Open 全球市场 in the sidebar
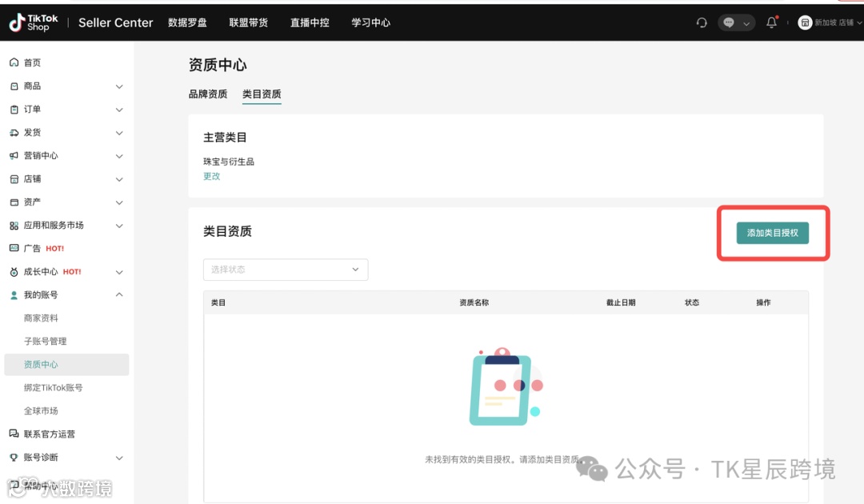The image size is (864, 504). tap(41, 411)
